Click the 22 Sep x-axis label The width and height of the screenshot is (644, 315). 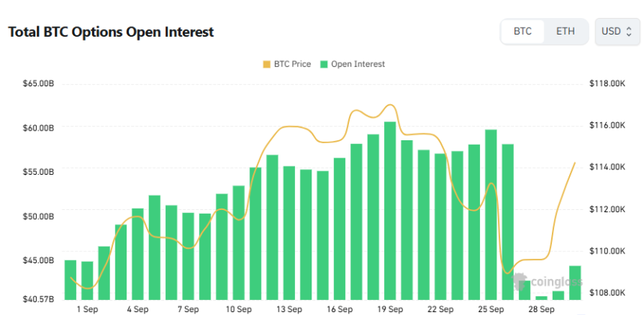[440, 308]
